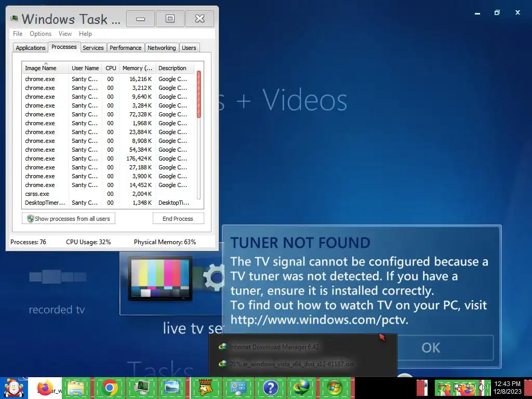
Task: Click the TUNER NOT FOUND dialog heading
Action: tap(300, 243)
